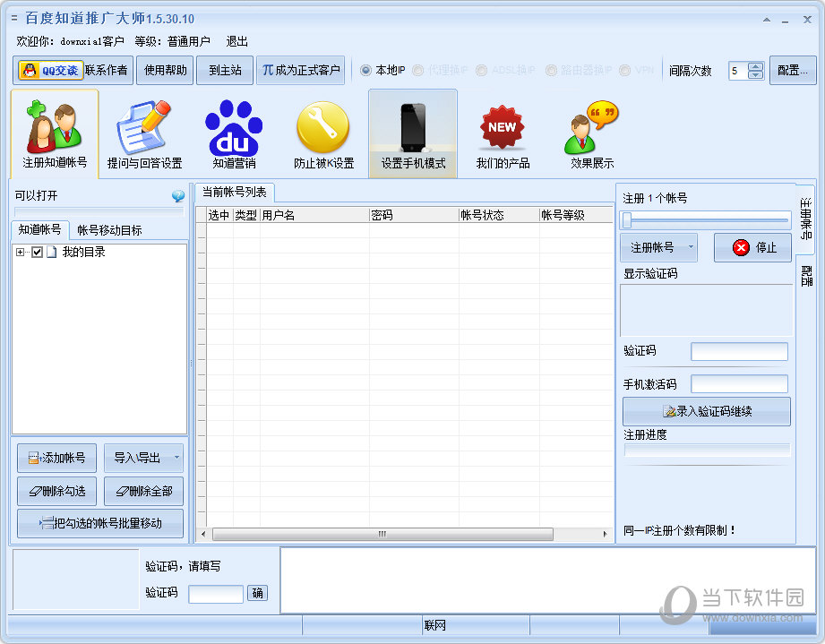The image size is (825, 644).
Task: Open 提问与回答设置 settings
Action: click(144, 133)
